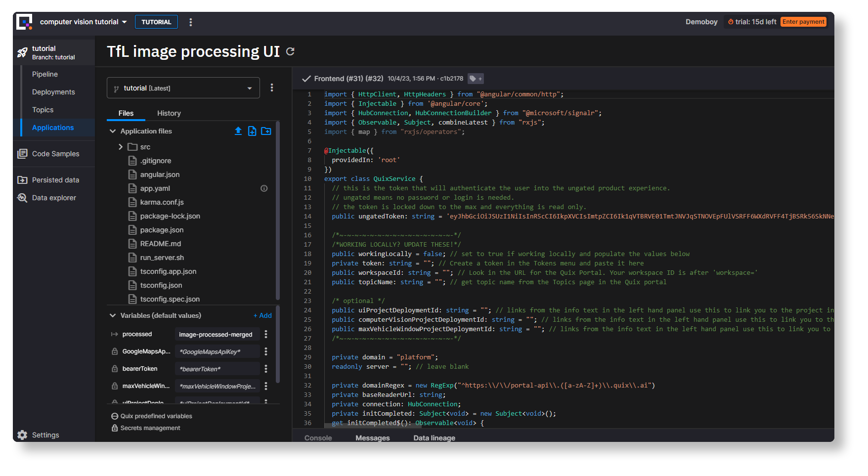The width and height of the screenshot is (868, 476).
Task: Upload a file using the upload icon
Action: tap(238, 131)
